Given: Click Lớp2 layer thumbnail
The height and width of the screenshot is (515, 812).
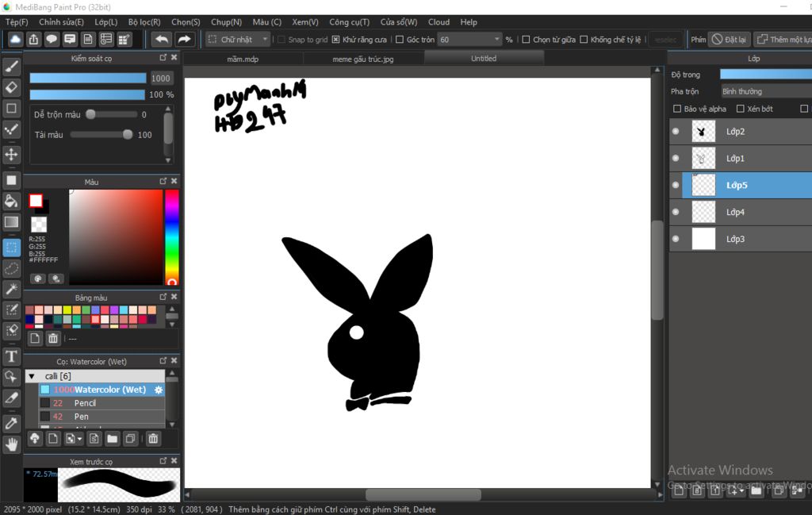Looking at the screenshot, I should pyautogui.click(x=703, y=132).
